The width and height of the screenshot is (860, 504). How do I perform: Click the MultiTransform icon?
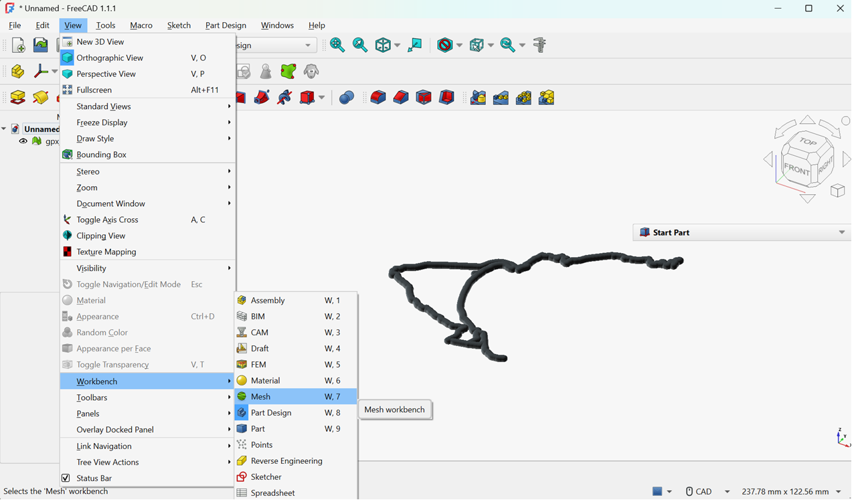[x=546, y=98]
